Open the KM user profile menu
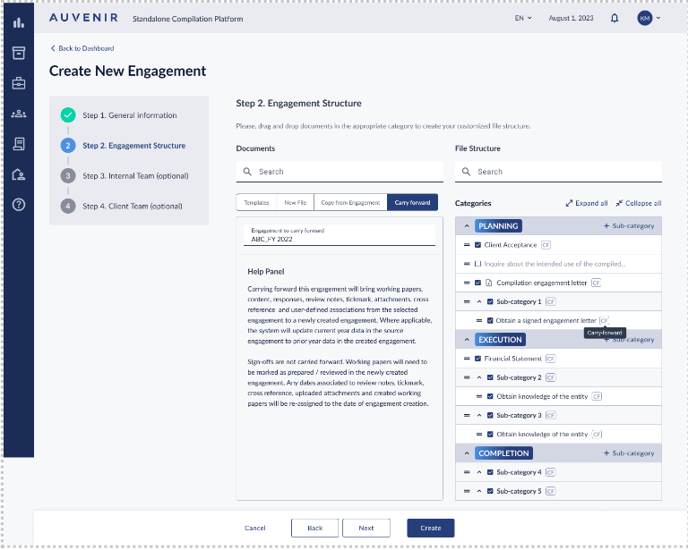This screenshot has width=688, height=550. pyautogui.click(x=649, y=18)
